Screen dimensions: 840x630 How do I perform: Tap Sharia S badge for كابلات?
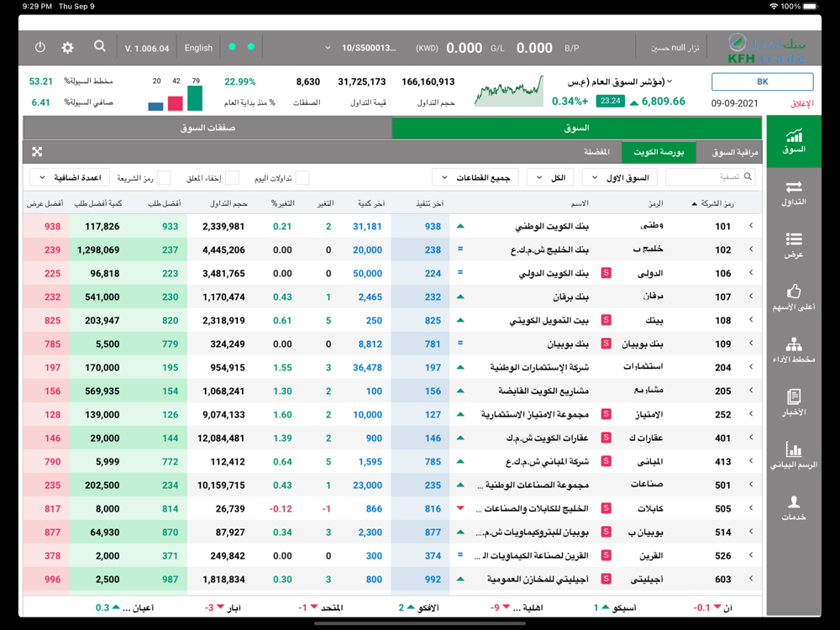coord(606,508)
